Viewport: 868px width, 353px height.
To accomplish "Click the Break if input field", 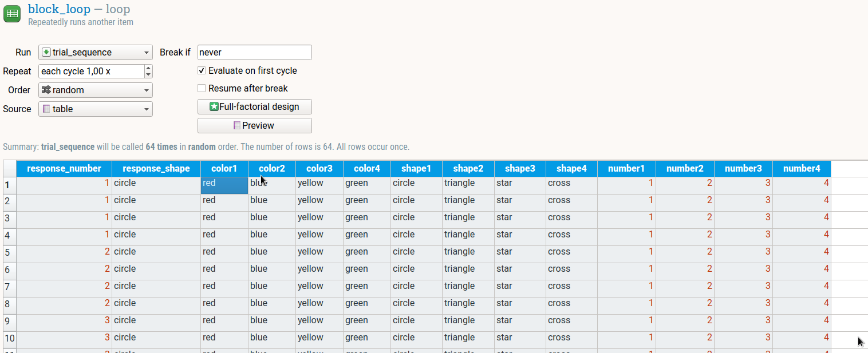I will 254,52.
